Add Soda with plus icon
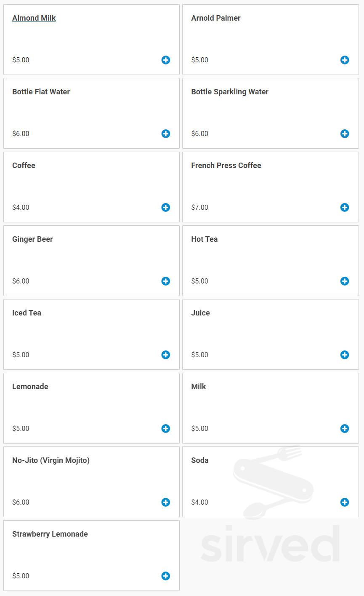 [345, 502]
